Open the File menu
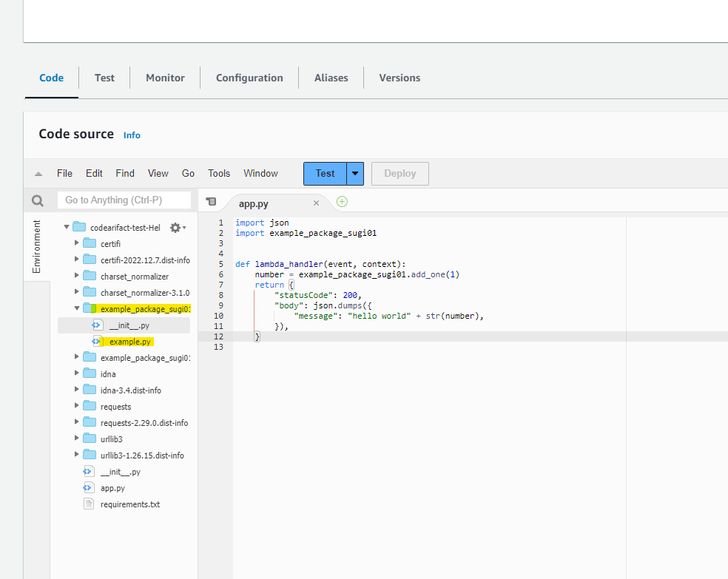The height and width of the screenshot is (579, 728). [x=64, y=174]
